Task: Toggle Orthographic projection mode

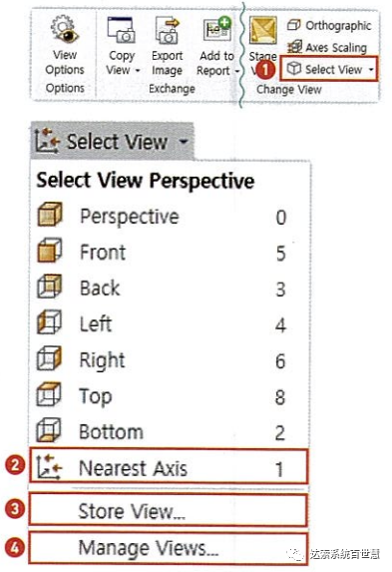Action: pos(329,26)
